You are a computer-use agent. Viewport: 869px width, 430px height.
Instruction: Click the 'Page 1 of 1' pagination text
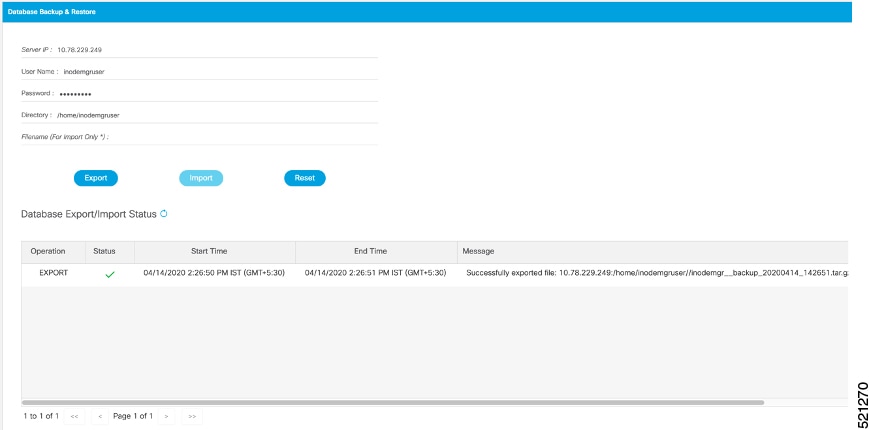click(x=133, y=416)
